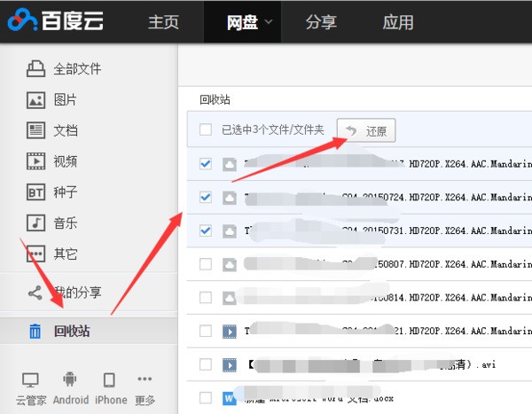Viewport: 532px width, 414px height.
Task: Click the 文档 document icon
Action: tap(35, 130)
